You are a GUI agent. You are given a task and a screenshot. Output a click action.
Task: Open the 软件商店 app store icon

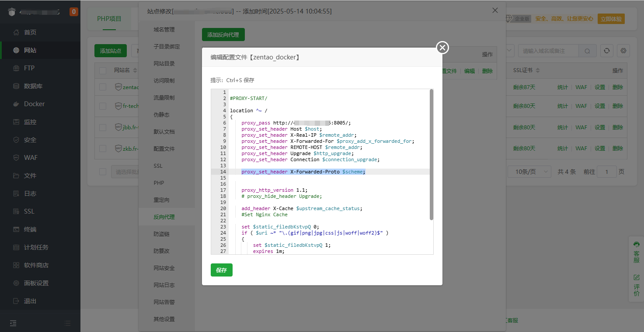pos(16,265)
